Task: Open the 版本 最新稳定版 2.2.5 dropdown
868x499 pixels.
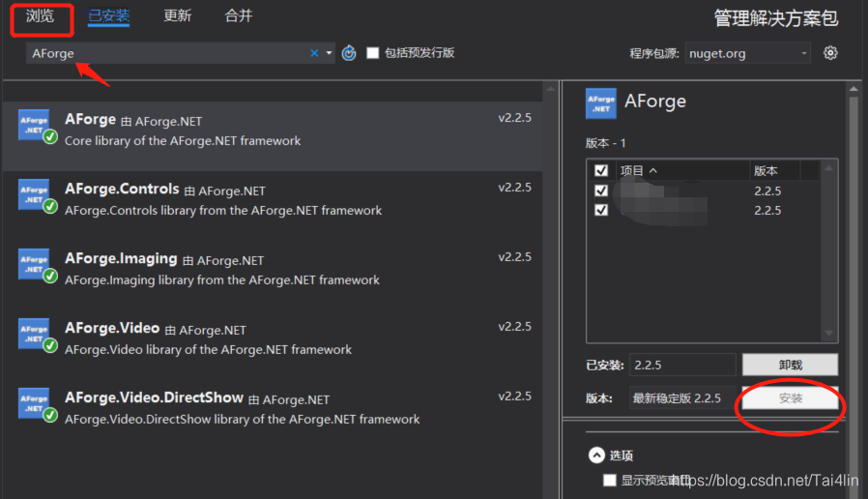Action: click(682, 398)
